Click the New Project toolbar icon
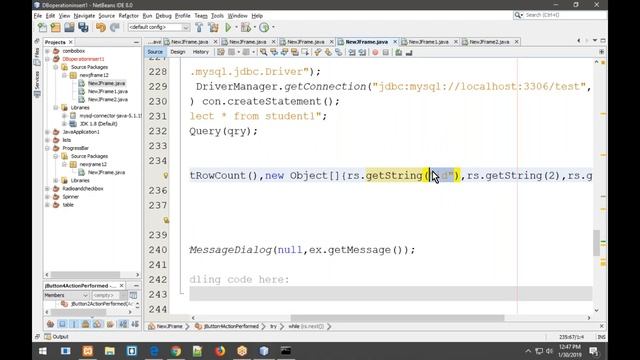Image resolution: width=640 pixels, height=360 pixels. coord(56,27)
